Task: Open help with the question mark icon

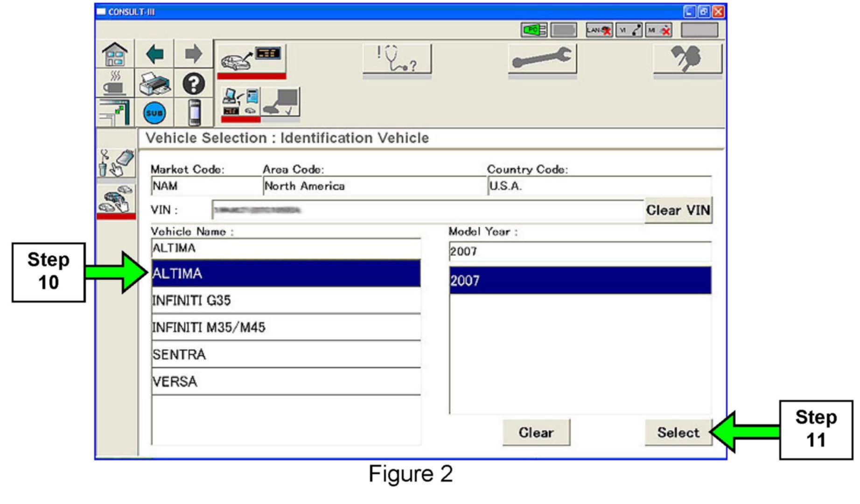Action: tap(193, 84)
